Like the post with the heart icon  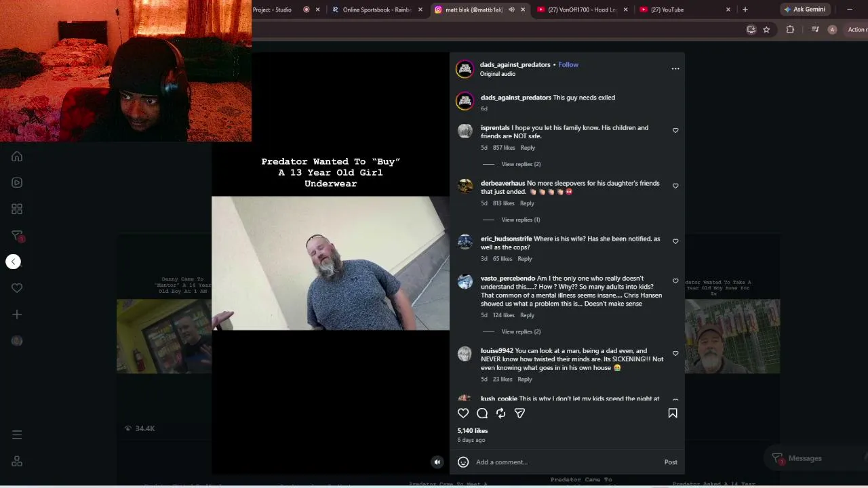point(463,413)
